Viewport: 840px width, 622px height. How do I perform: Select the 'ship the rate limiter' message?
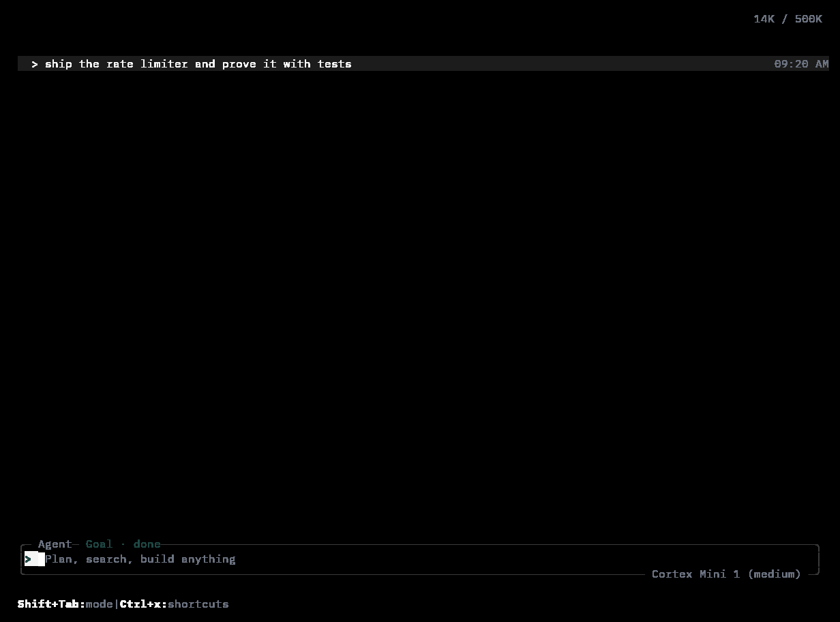tap(423, 63)
